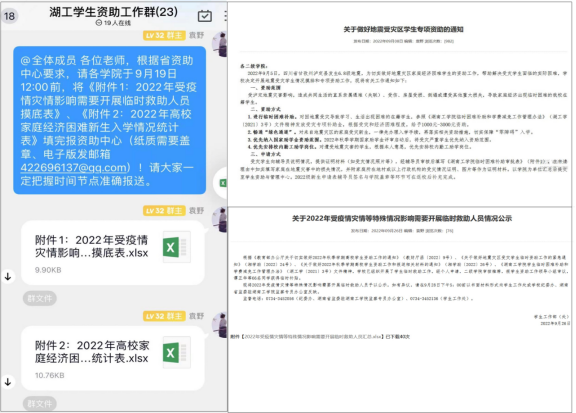Click the title 关于做好地震受灾区学生专项资助的通知
Screen dimensions: 576x413
tap(403, 29)
